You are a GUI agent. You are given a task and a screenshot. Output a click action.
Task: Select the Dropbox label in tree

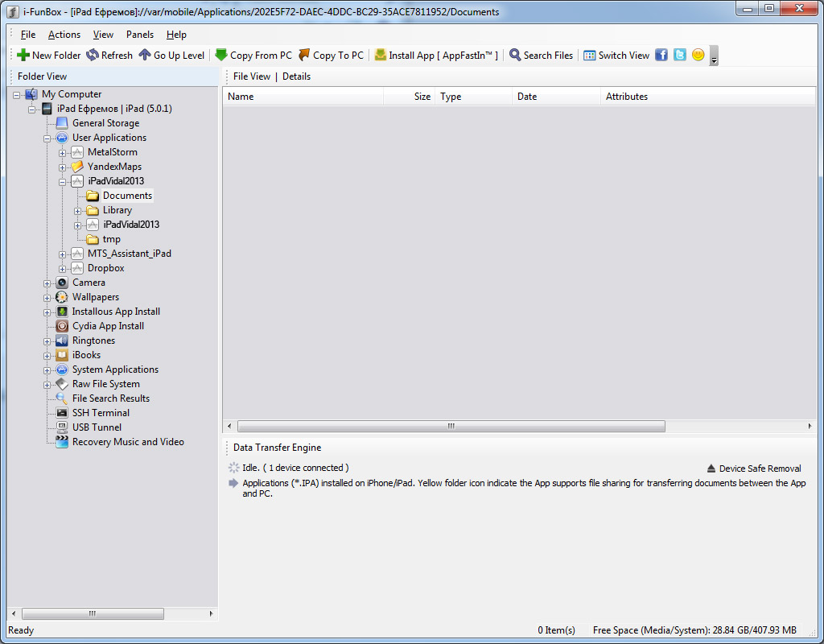click(106, 268)
